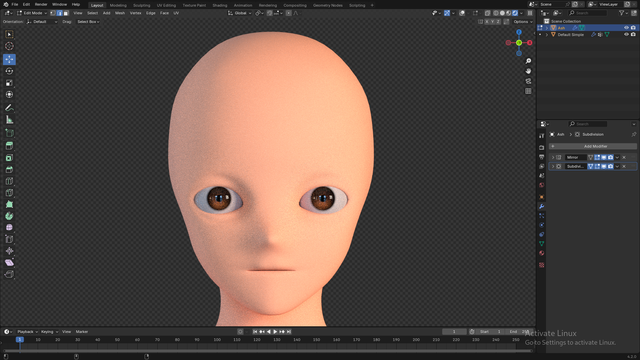Select the Transform tool
The height and width of the screenshot is (360, 640).
[x=9, y=95]
